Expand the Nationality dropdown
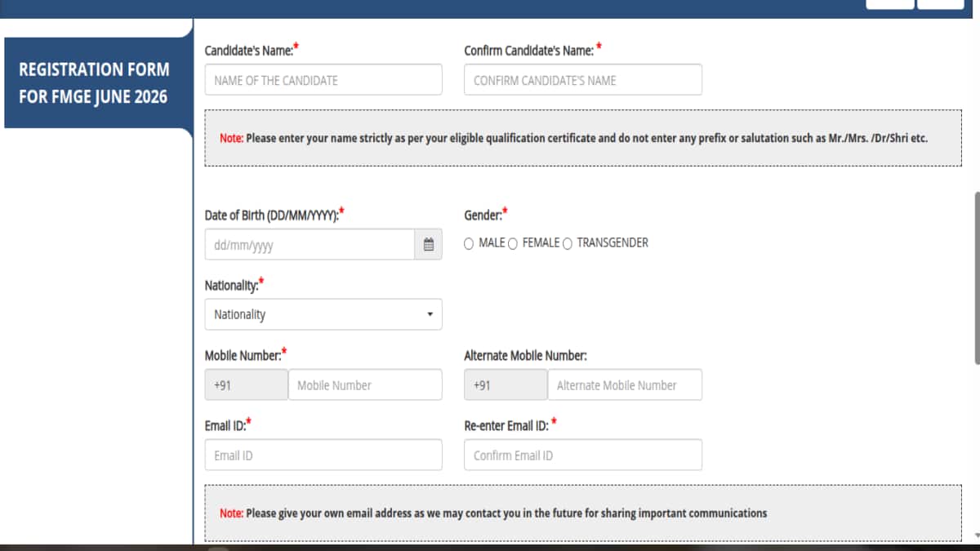The image size is (980, 551). [x=323, y=314]
